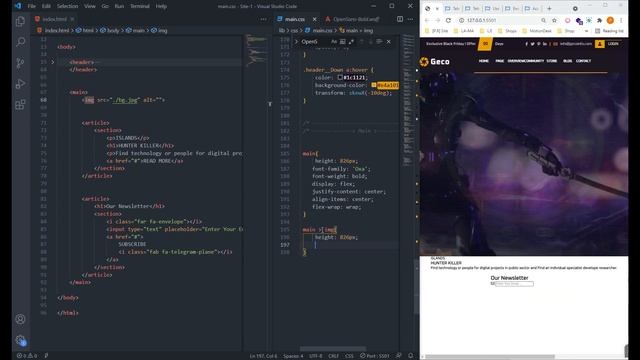Image resolution: width=640 pixels, height=360 pixels.
Task: Switch to the OpenSans-Bold.woff tab
Action: 356,19
